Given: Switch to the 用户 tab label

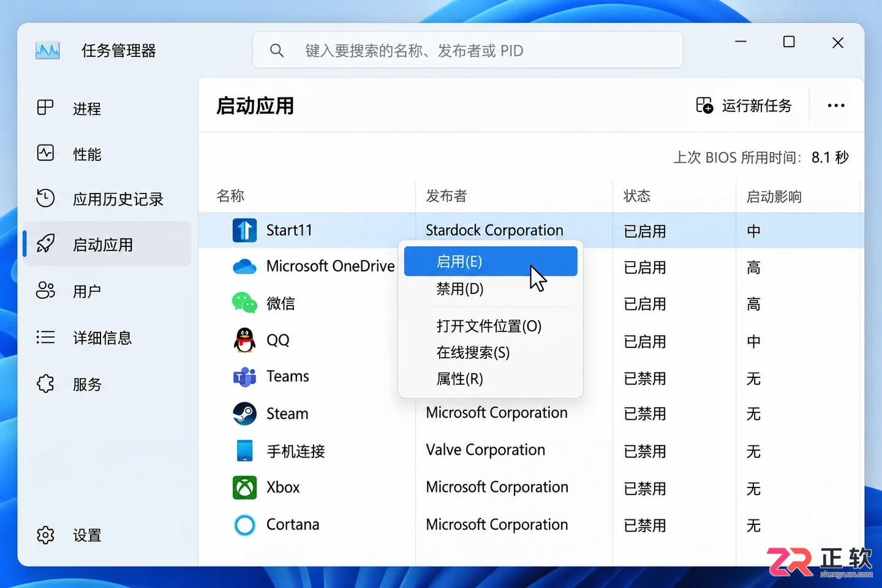Looking at the screenshot, I should (x=87, y=291).
